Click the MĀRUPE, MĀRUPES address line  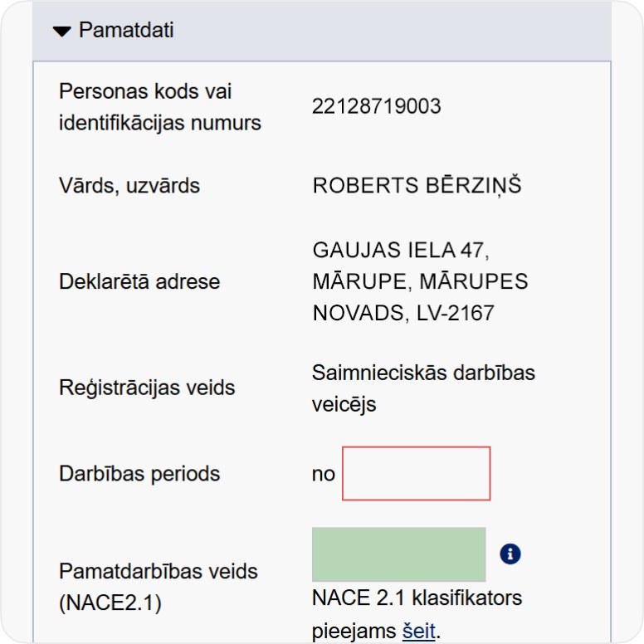pos(420,281)
